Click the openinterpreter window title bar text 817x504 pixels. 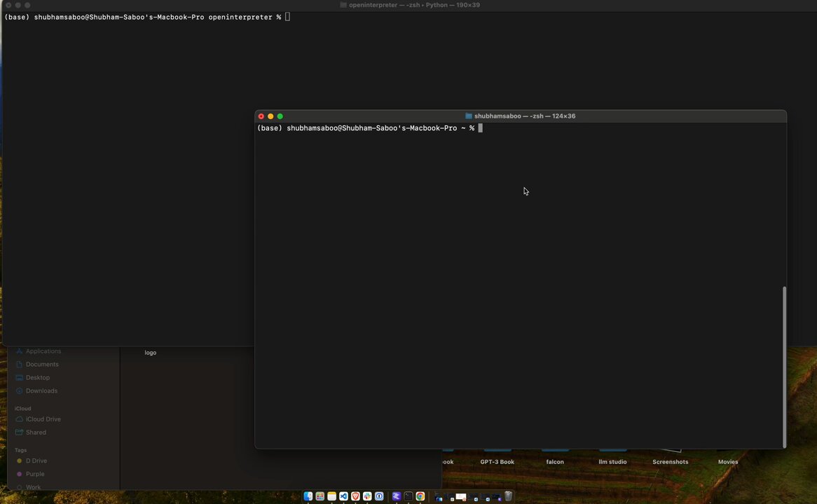(414, 5)
